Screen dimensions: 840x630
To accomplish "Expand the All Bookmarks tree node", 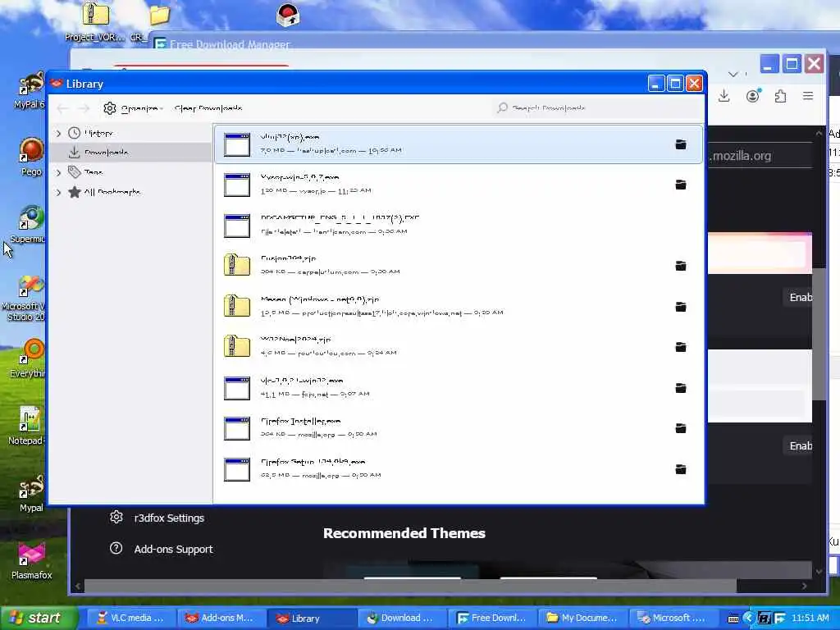I will click(x=59, y=192).
